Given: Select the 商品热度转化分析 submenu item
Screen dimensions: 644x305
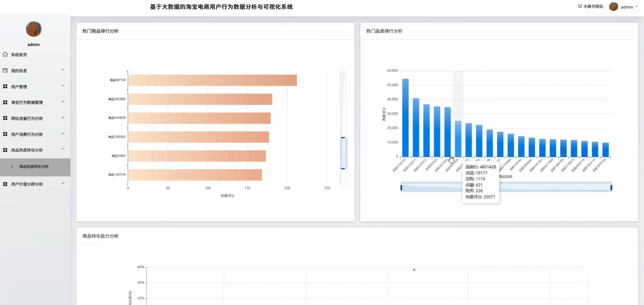Looking at the screenshot, I should [35, 167].
